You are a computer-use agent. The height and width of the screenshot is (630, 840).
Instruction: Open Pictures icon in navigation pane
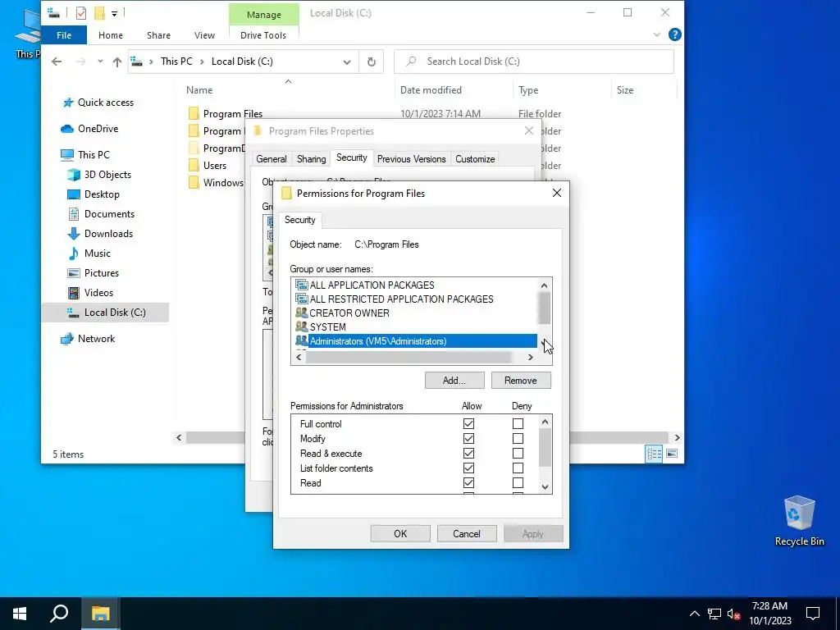(x=73, y=273)
